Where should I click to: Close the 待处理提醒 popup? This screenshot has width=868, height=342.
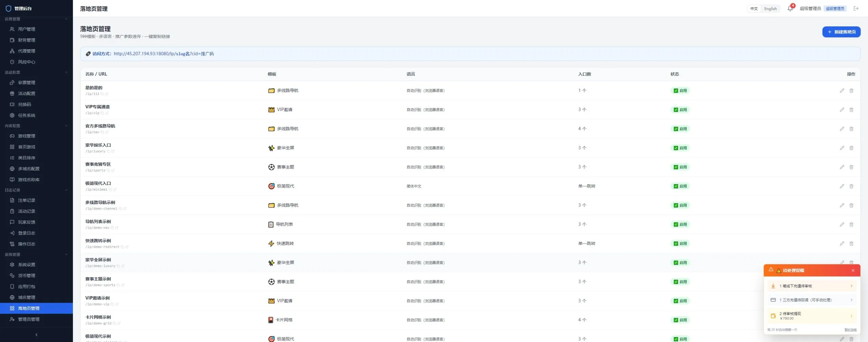click(x=853, y=270)
